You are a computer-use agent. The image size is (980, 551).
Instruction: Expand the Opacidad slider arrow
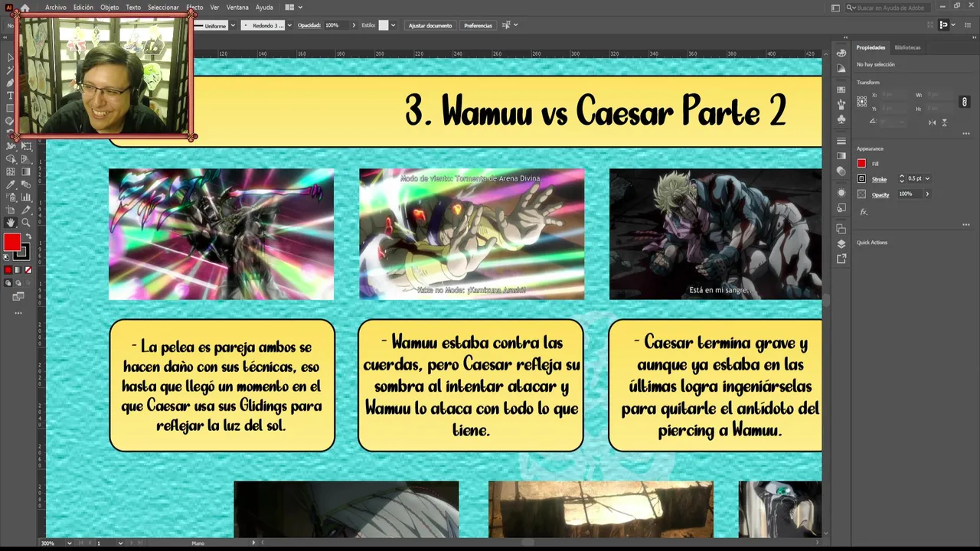pos(354,25)
